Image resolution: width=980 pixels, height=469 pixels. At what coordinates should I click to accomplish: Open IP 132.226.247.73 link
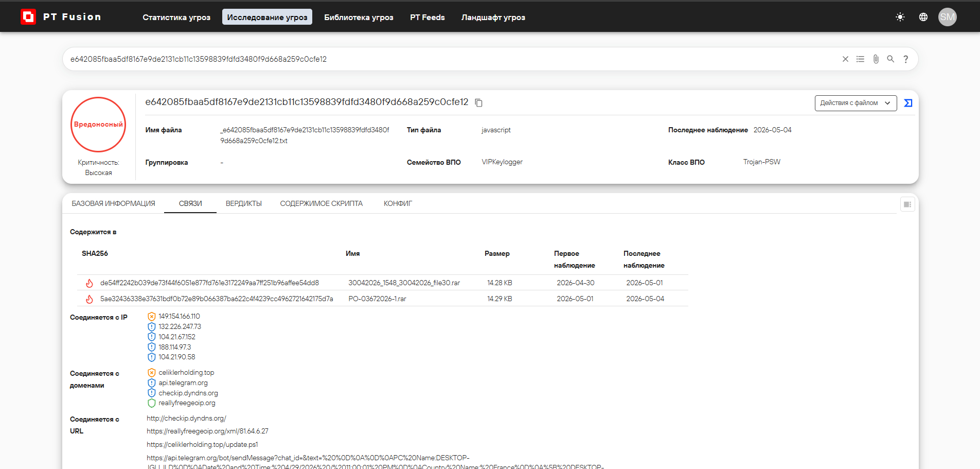point(180,327)
